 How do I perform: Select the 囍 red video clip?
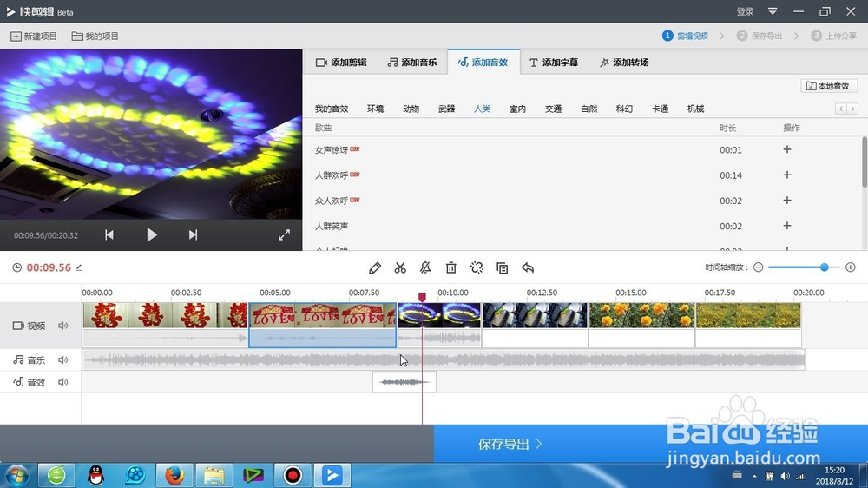click(165, 325)
